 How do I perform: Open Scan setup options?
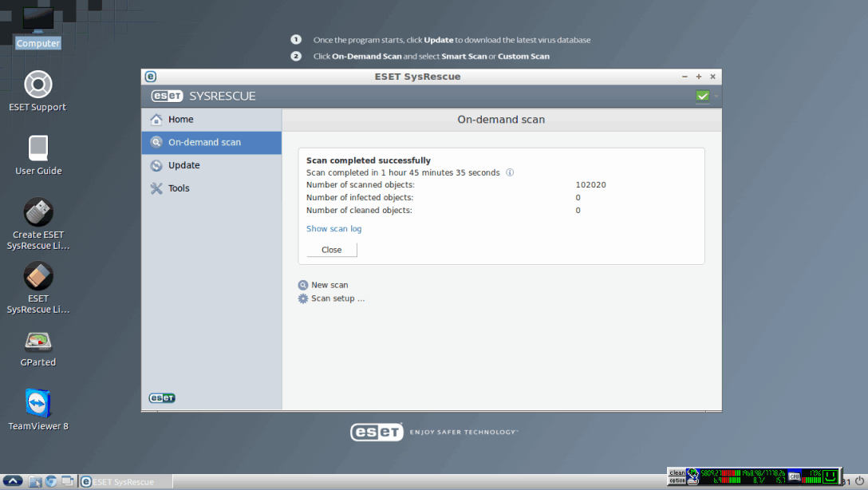click(337, 298)
